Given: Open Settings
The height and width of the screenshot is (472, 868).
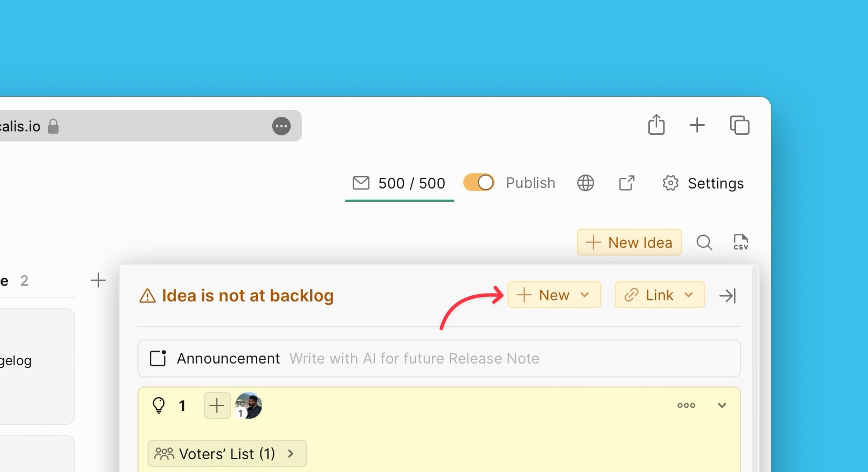Looking at the screenshot, I should coord(703,183).
